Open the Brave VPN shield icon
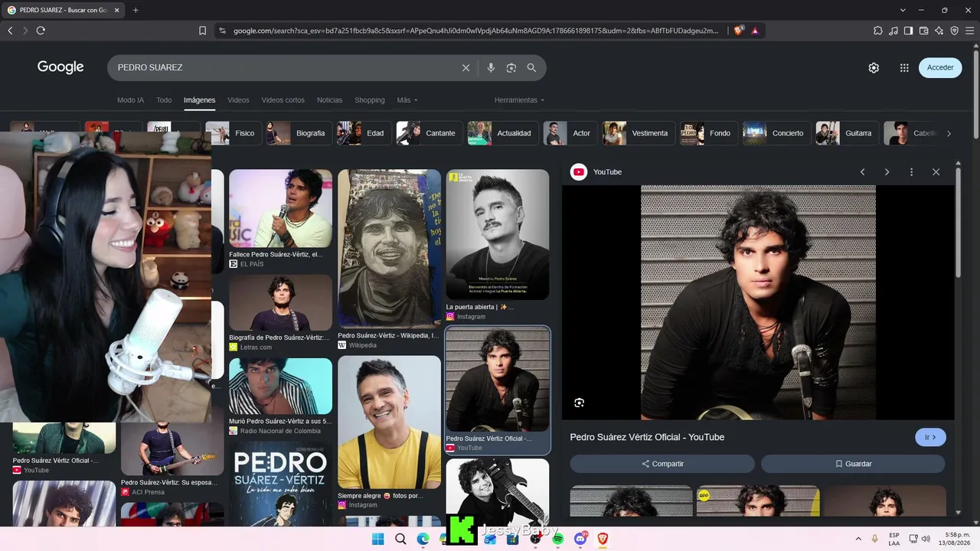 pyautogui.click(x=954, y=31)
